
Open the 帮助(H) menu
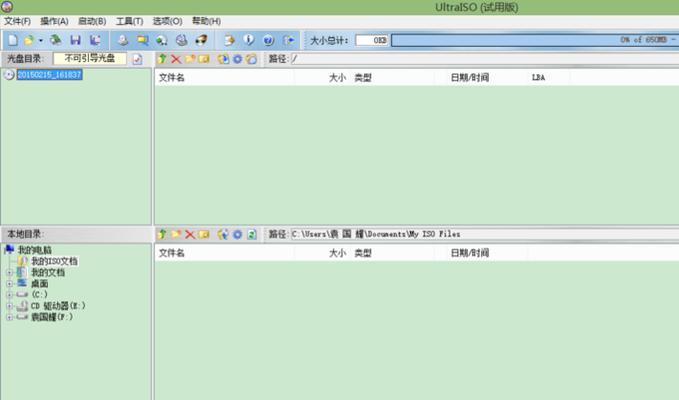click(x=206, y=21)
